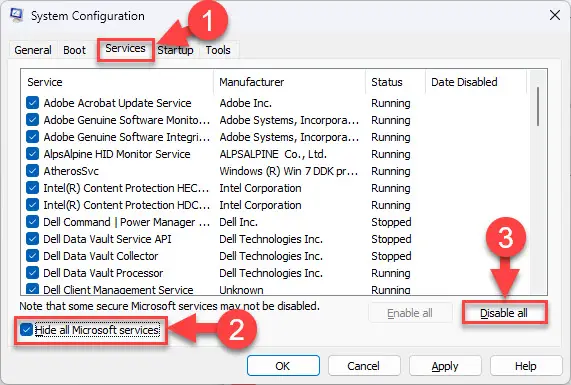The height and width of the screenshot is (385, 571).
Task: Toggle the AtherosSvc checkbox
Action: [32, 171]
